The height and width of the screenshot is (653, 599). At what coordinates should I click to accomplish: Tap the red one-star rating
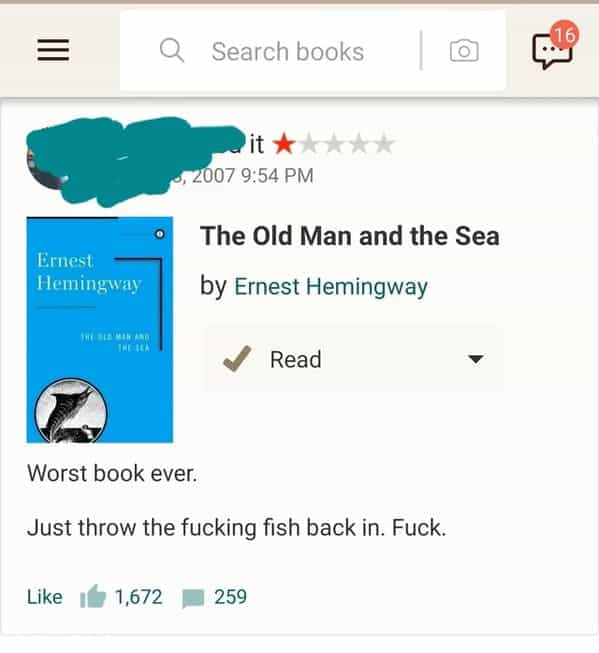pos(284,144)
